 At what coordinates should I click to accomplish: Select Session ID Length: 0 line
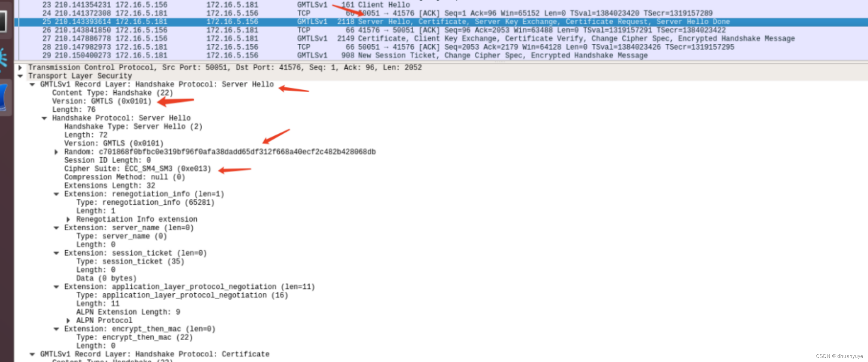point(107,160)
